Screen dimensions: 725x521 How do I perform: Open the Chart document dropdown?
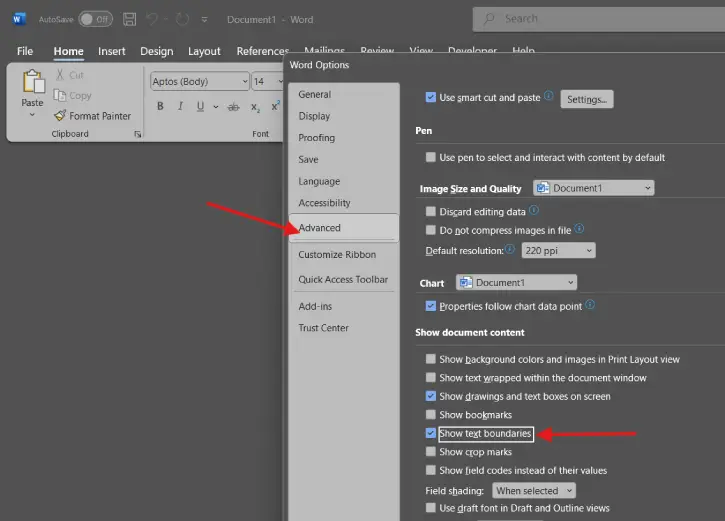516,282
